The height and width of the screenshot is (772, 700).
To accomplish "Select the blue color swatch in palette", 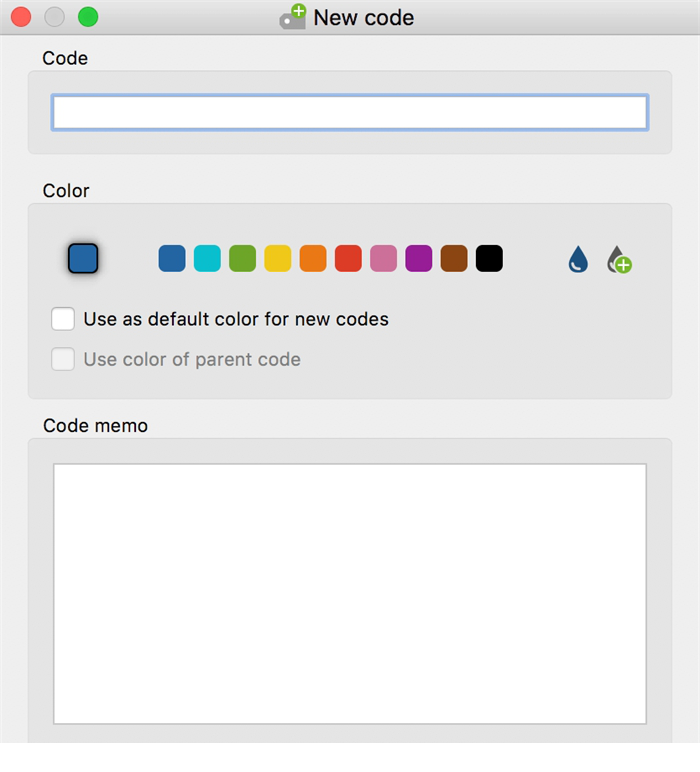I will tap(172, 259).
